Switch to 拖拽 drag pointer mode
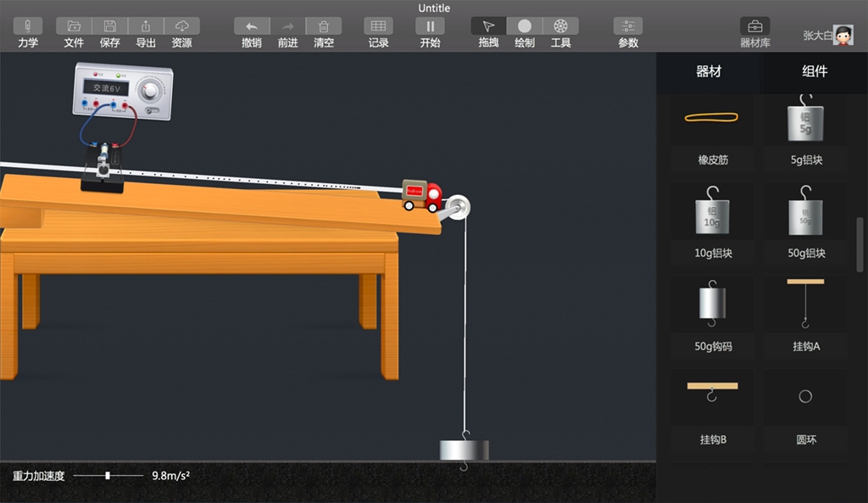The image size is (868, 503). [x=488, y=26]
